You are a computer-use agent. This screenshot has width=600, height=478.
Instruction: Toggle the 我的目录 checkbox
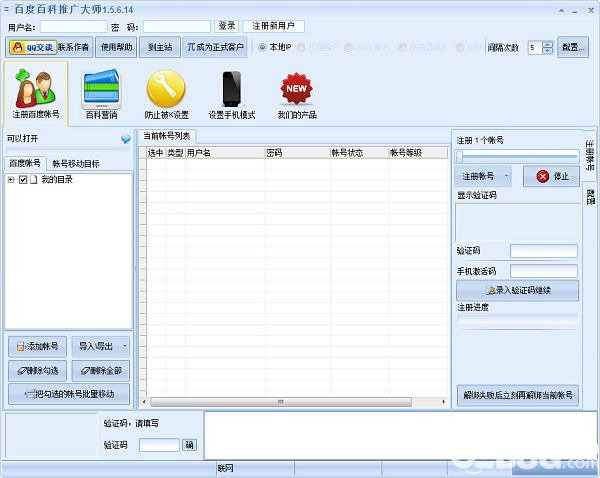[23, 179]
